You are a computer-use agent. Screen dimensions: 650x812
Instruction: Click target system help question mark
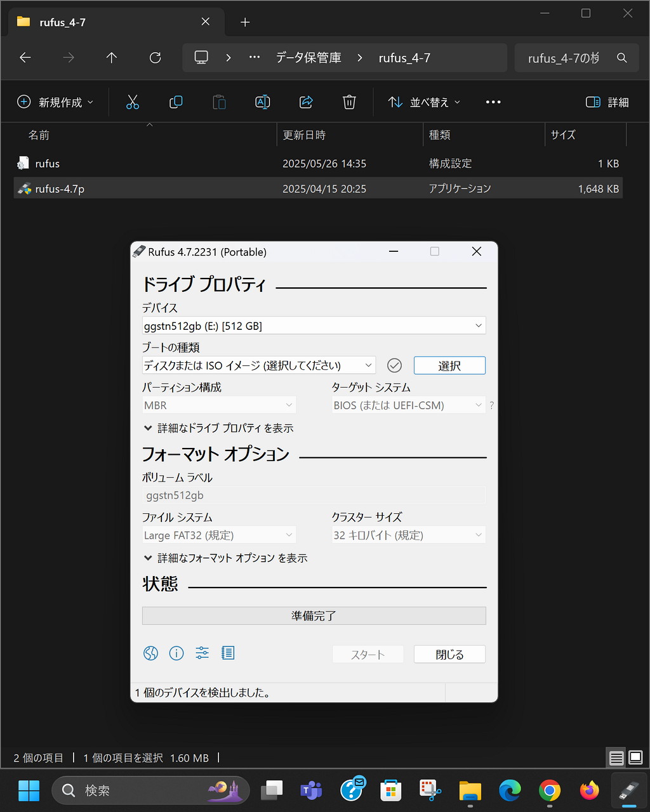tap(491, 405)
